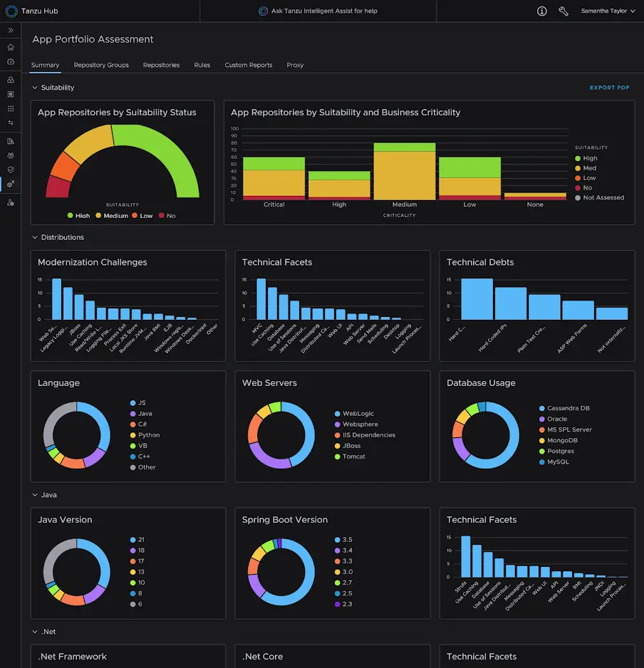Image resolution: width=644 pixels, height=668 pixels.
Task: Click the home icon in the sidebar
Action: tap(11, 47)
